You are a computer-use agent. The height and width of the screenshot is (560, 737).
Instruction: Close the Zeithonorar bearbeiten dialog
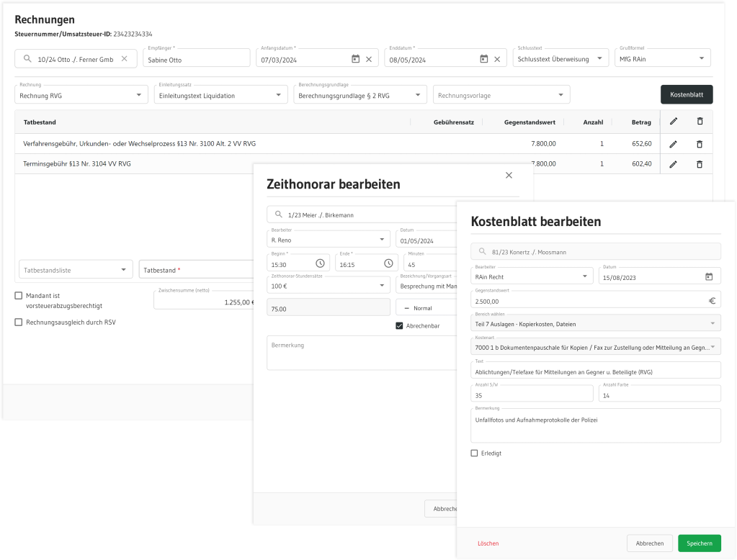[x=509, y=175]
